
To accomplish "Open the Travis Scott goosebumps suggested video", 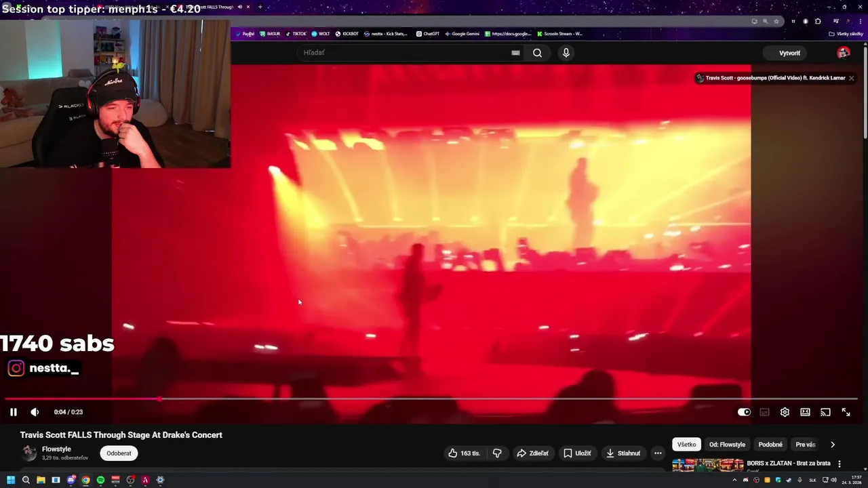I will pyautogui.click(x=770, y=78).
